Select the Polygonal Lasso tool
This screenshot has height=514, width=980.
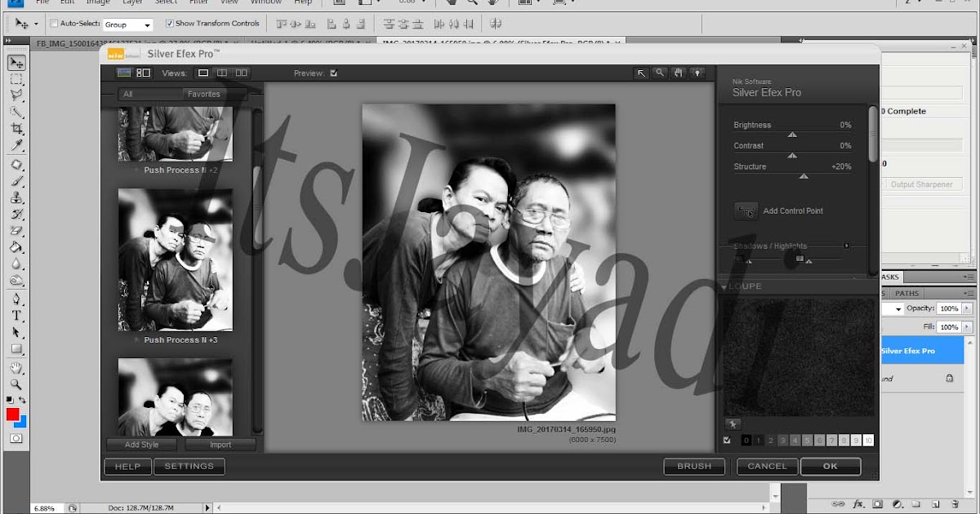[x=16, y=95]
